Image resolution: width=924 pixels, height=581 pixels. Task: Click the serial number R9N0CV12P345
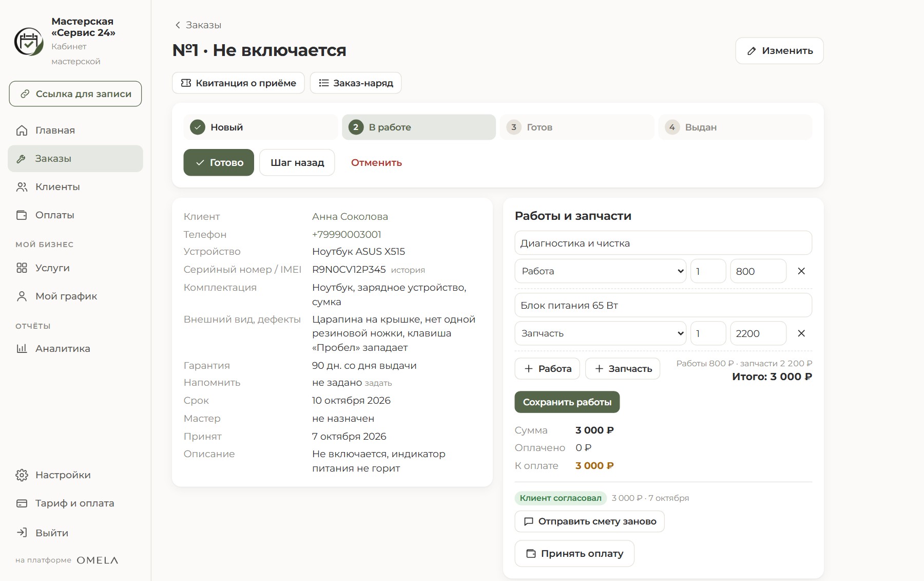(x=349, y=270)
